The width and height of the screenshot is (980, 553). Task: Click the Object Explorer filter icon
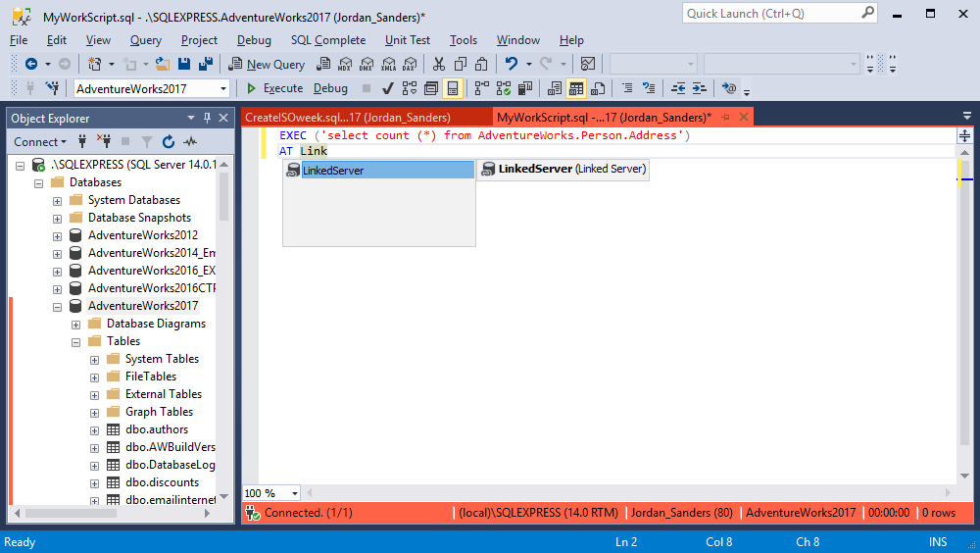[146, 142]
